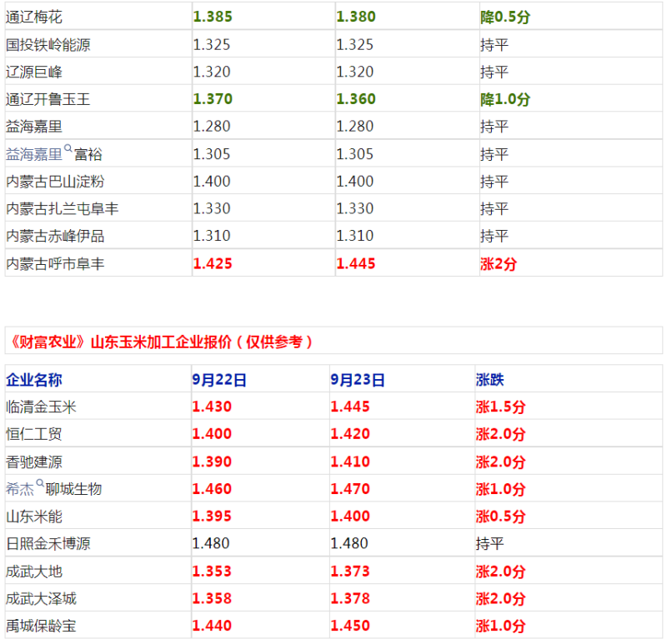
Task: Select the red 1.373 price
Action: [x=350, y=572]
